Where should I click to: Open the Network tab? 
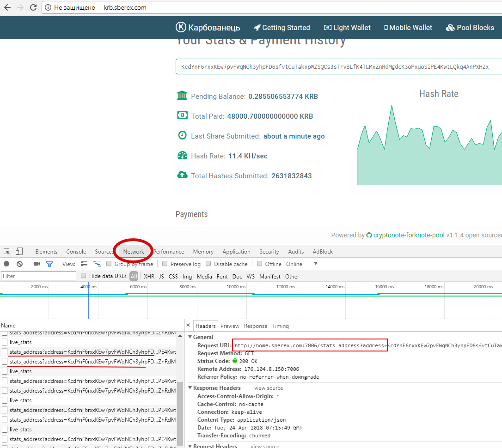point(134,252)
